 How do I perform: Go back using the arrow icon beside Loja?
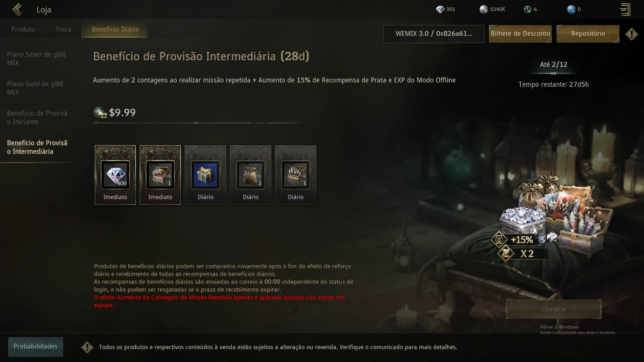(17, 9)
